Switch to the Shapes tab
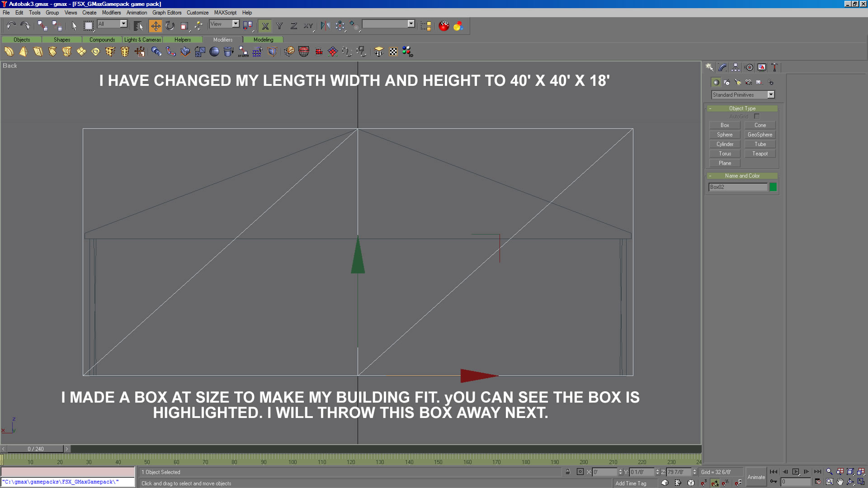This screenshot has height=488, width=868. [62, 40]
